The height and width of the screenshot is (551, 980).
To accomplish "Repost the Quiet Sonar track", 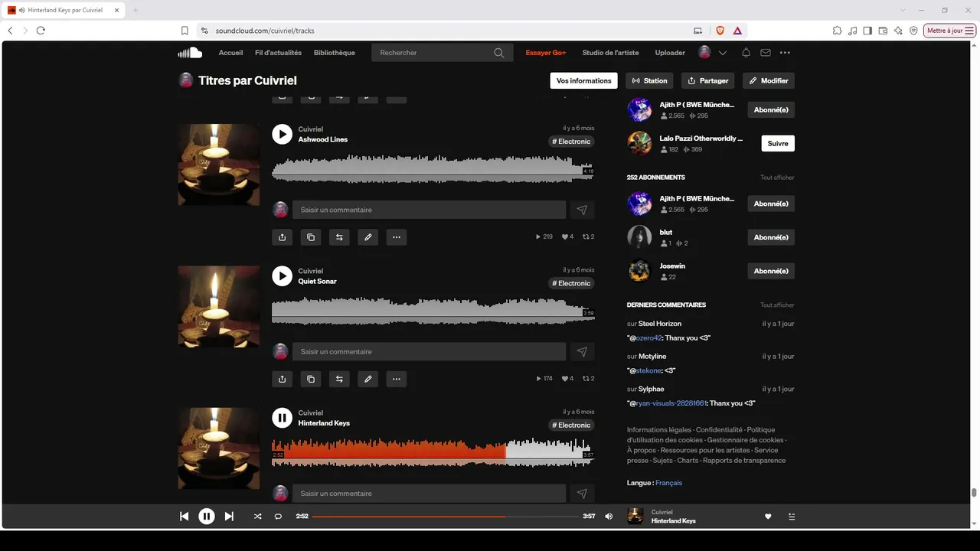I will tap(339, 379).
